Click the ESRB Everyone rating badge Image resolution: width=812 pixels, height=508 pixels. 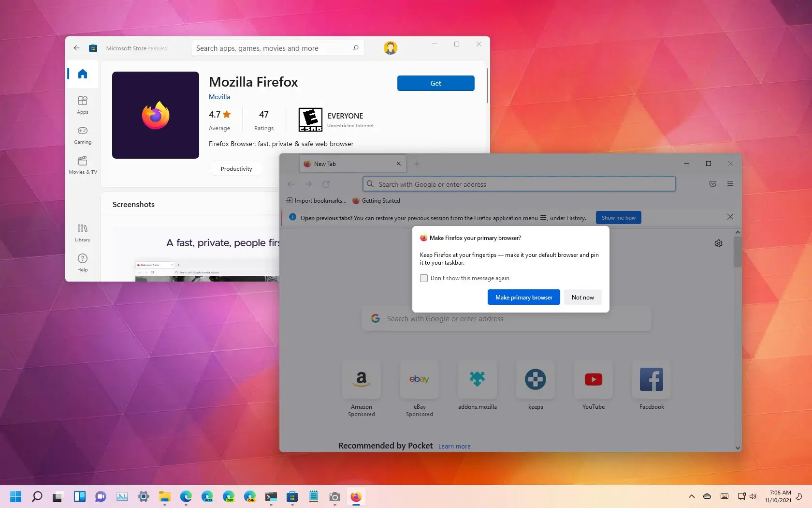pos(310,120)
